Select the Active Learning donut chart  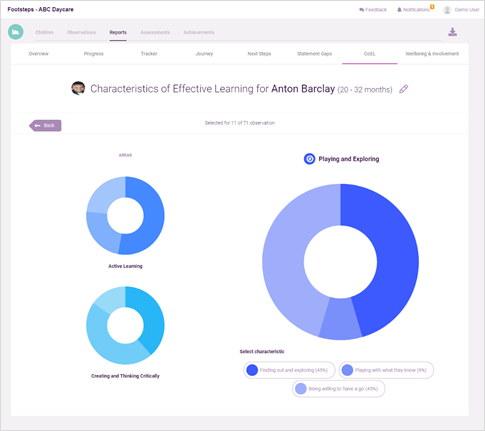[x=125, y=216]
